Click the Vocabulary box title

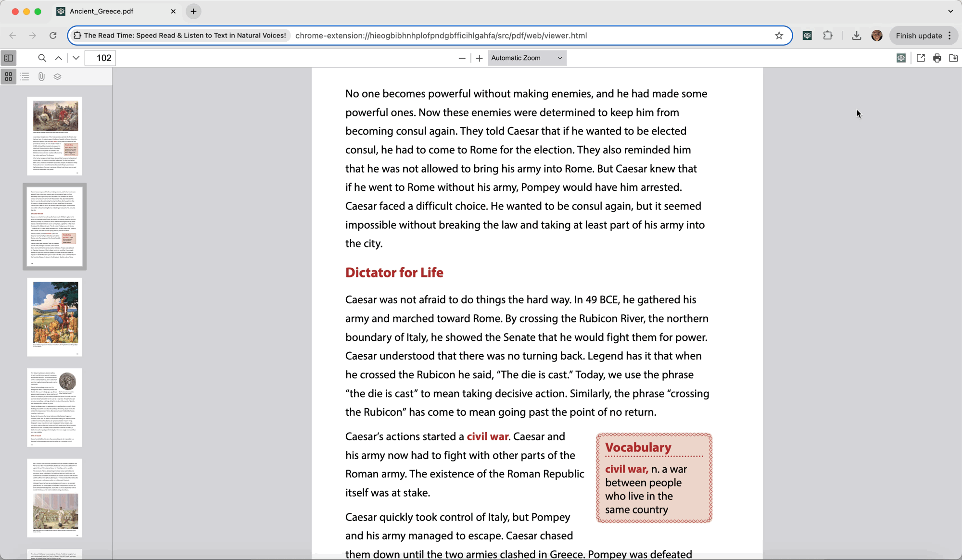pos(638,448)
